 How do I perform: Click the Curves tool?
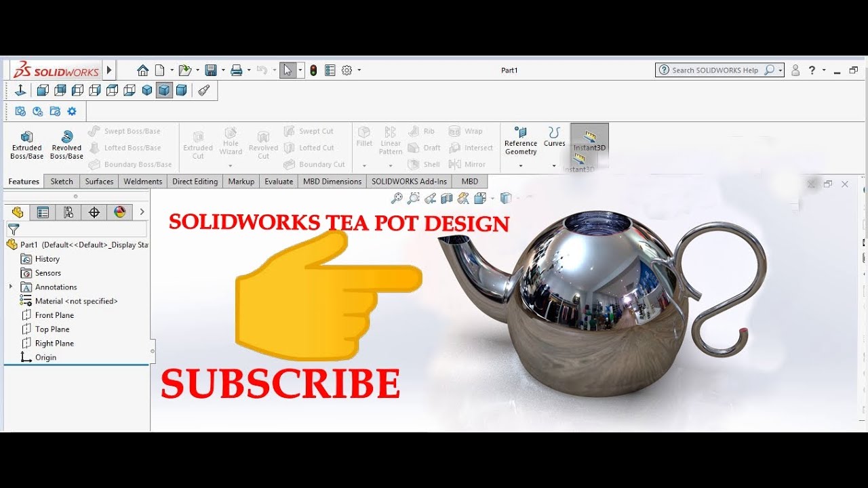point(555,137)
